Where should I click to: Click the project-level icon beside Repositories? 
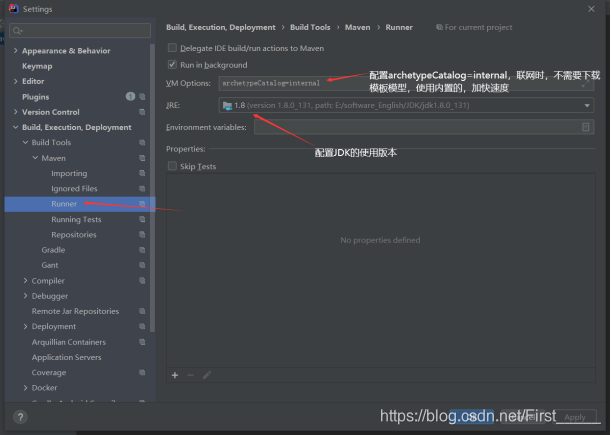point(142,235)
